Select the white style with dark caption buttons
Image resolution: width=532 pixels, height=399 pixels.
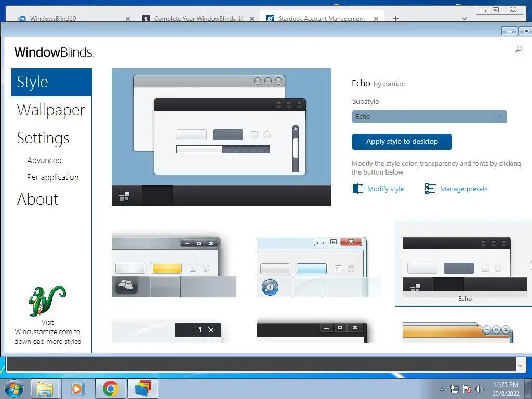[167, 332]
